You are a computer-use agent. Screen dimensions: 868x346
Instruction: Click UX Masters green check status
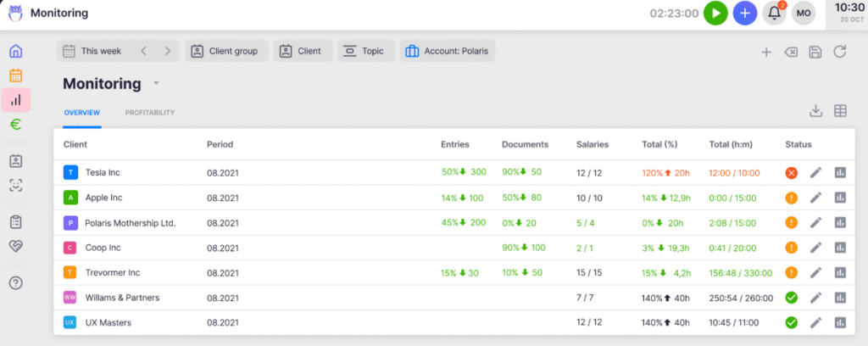(792, 323)
